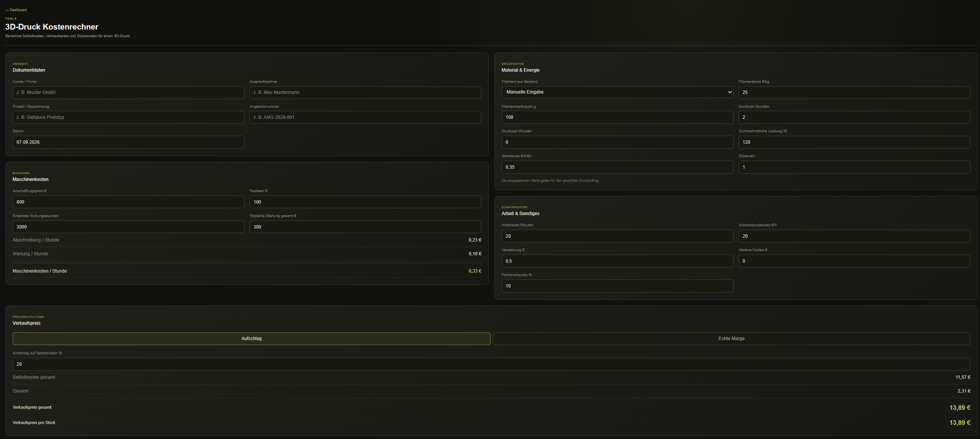
Task: Click the Selbstkosten gesamt value 11,57 €
Action: (963, 377)
